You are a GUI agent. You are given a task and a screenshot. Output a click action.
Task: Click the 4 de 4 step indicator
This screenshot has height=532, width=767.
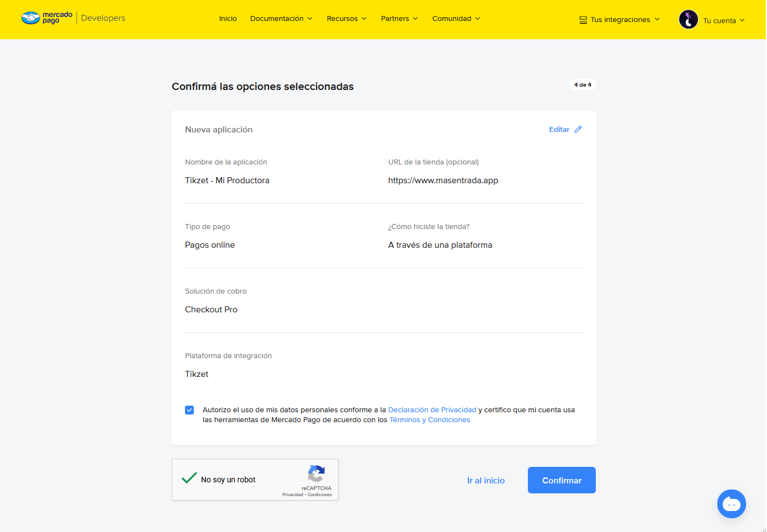point(583,84)
